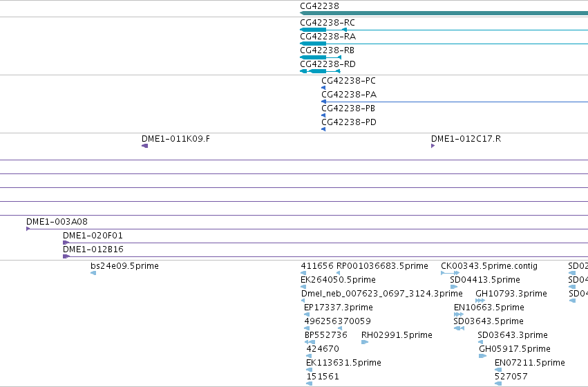Open the DME1-003A08 clone label
Viewport: 588px width, 387px height.
pyautogui.click(x=57, y=222)
